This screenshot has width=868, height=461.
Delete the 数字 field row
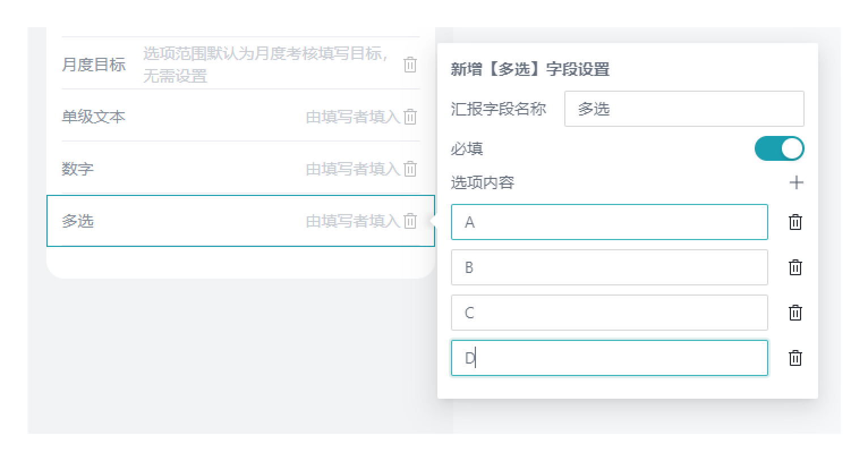point(410,169)
